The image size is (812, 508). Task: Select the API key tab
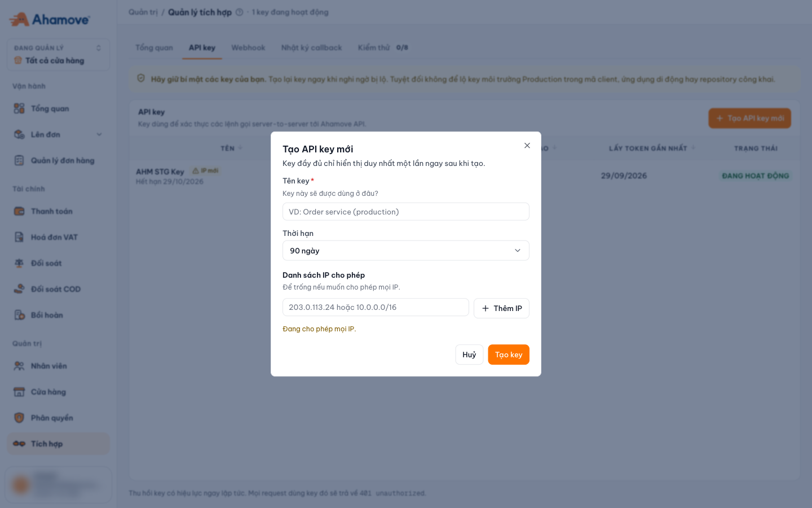click(202, 47)
